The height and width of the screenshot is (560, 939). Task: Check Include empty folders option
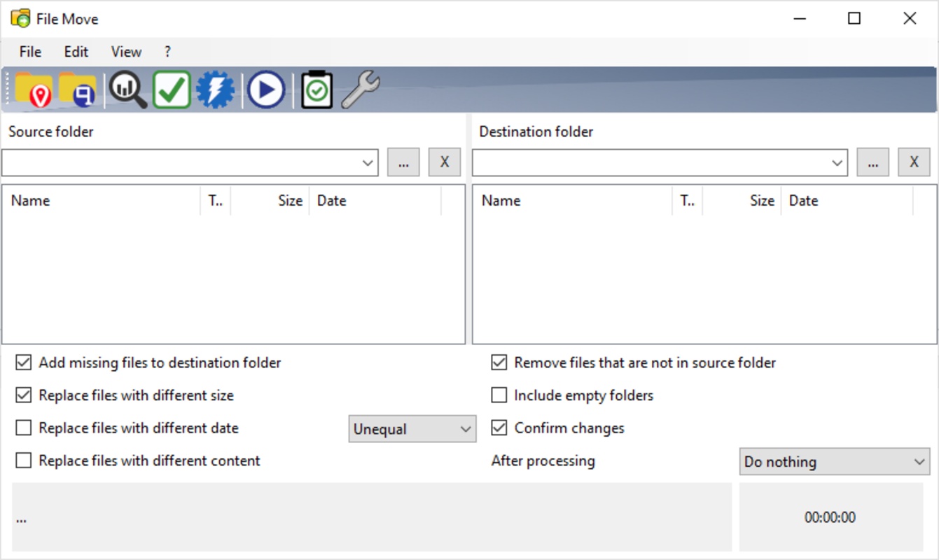click(499, 395)
